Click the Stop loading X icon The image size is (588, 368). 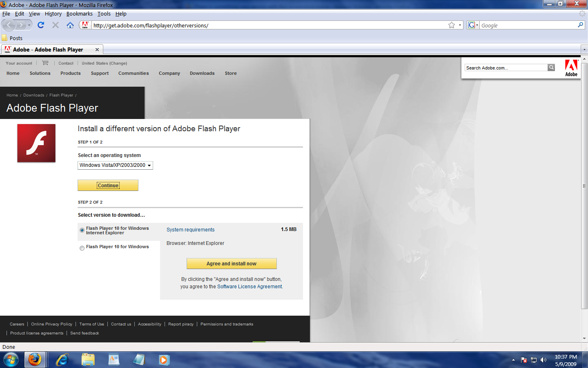pyautogui.click(x=56, y=25)
